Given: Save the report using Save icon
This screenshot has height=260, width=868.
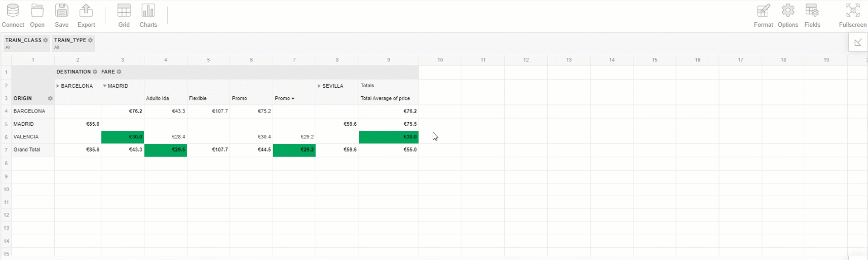Looking at the screenshot, I should tap(62, 15).
